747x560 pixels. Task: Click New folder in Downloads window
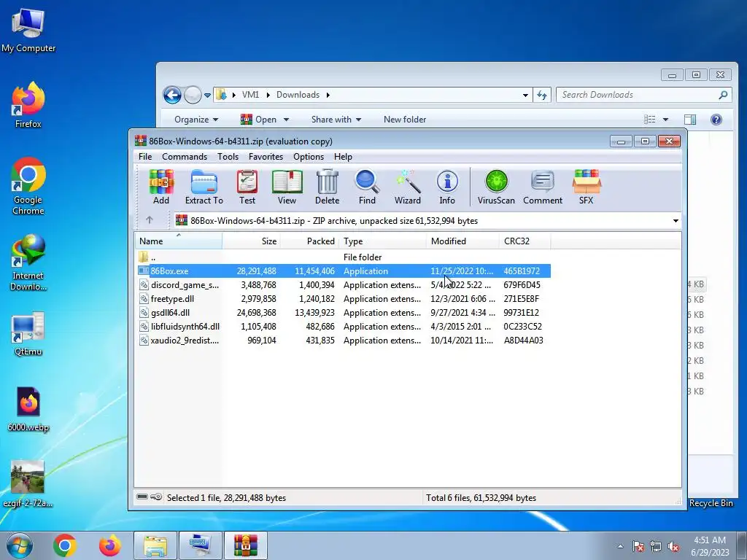click(x=405, y=120)
